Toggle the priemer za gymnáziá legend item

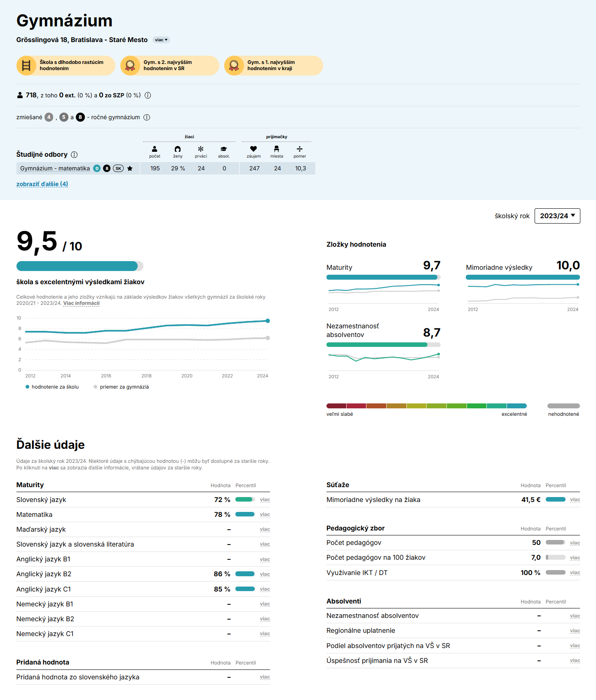pos(121,387)
